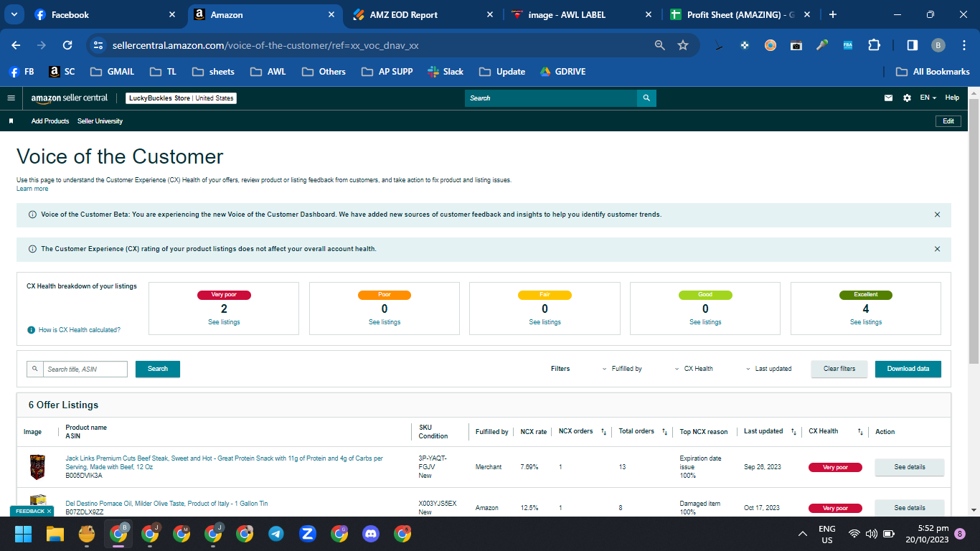
Task: Open the Seller Central hamburger menu
Action: pos(11,98)
